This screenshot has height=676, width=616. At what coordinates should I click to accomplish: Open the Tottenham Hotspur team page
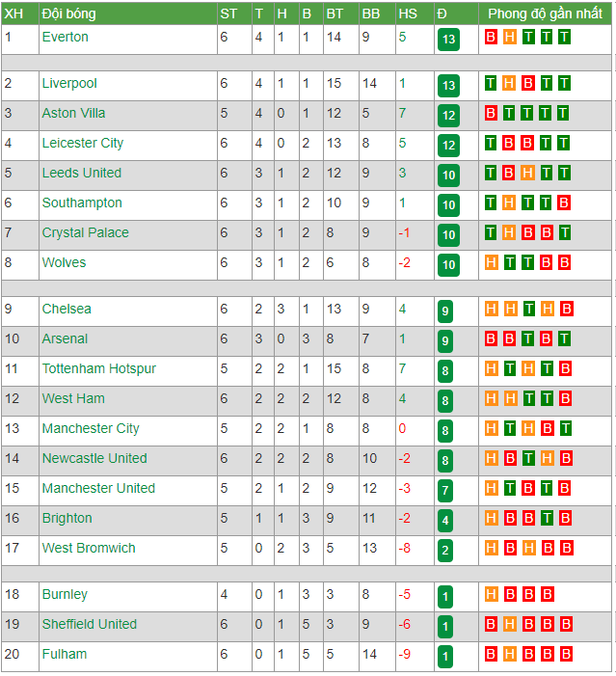coord(99,368)
